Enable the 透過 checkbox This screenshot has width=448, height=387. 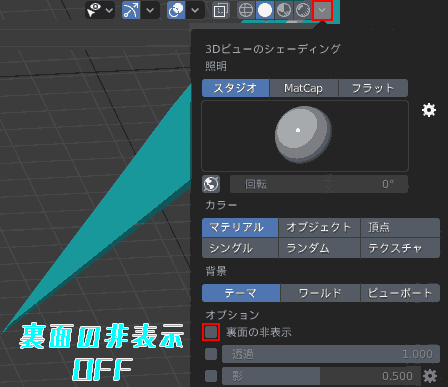pyautogui.click(x=211, y=354)
